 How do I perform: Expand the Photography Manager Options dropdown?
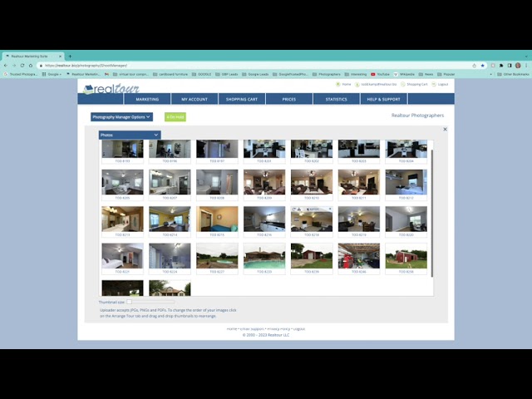pyautogui.click(x=121, y=117)
